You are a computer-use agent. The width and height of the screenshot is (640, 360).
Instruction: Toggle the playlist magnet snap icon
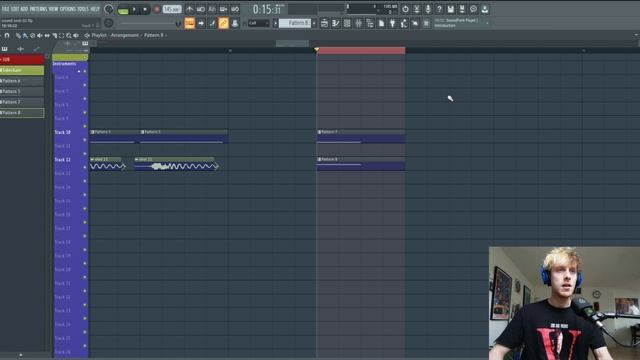7,36
